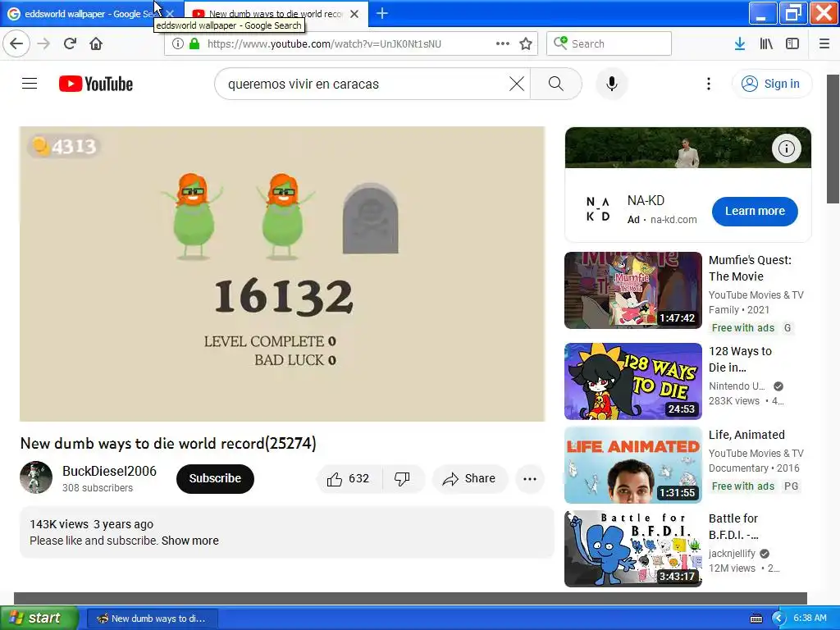Viewport: 840px width, 630px height.
Task: Clear the YouTube search query
Action: tap(517, 84)
